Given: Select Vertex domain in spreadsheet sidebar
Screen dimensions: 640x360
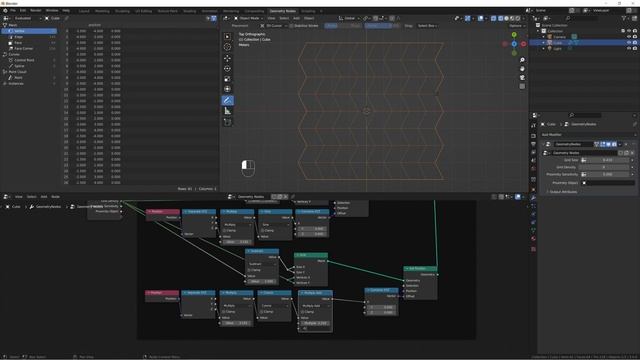Looking at the screenshot, I should pos(29,31).
